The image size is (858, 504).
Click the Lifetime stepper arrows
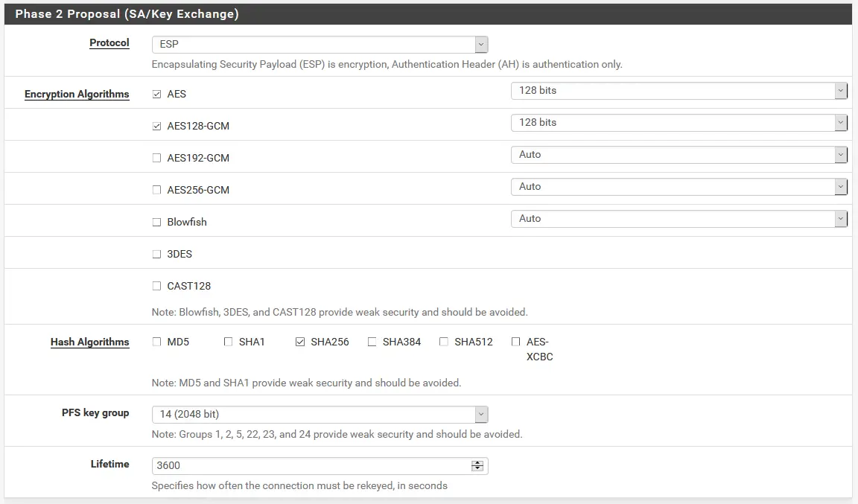(477, 466)
